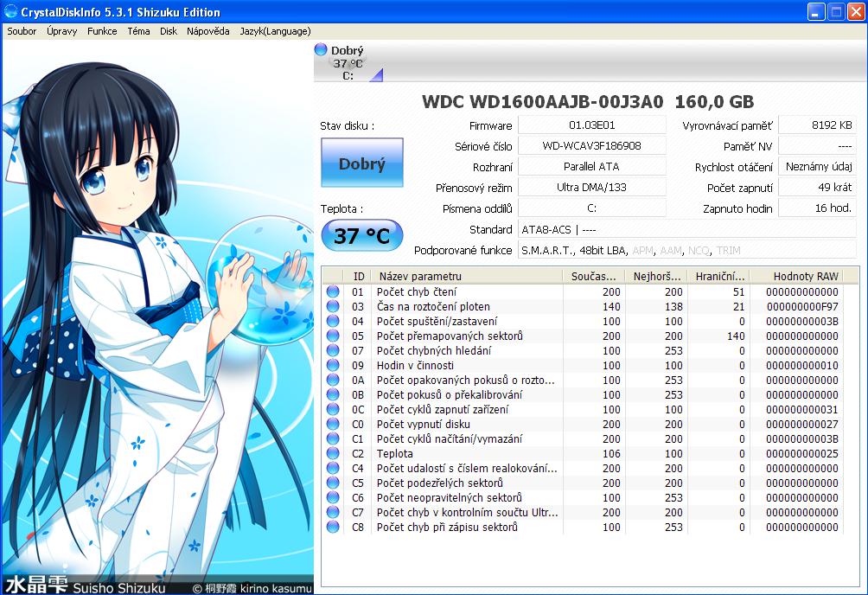Image resolution: width=868 pixels, height=595 pixels.
Task: Open the Nápověda menu
Action: coord(208,31)
